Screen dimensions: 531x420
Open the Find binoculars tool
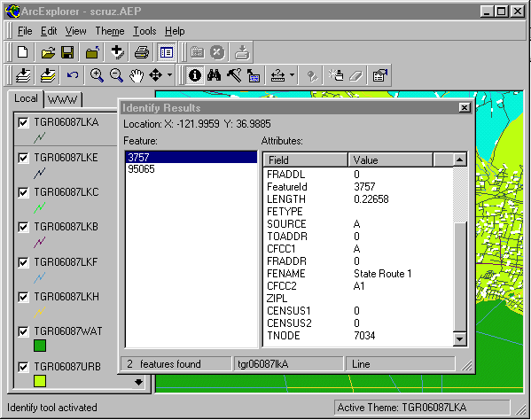tap(214, 75)
